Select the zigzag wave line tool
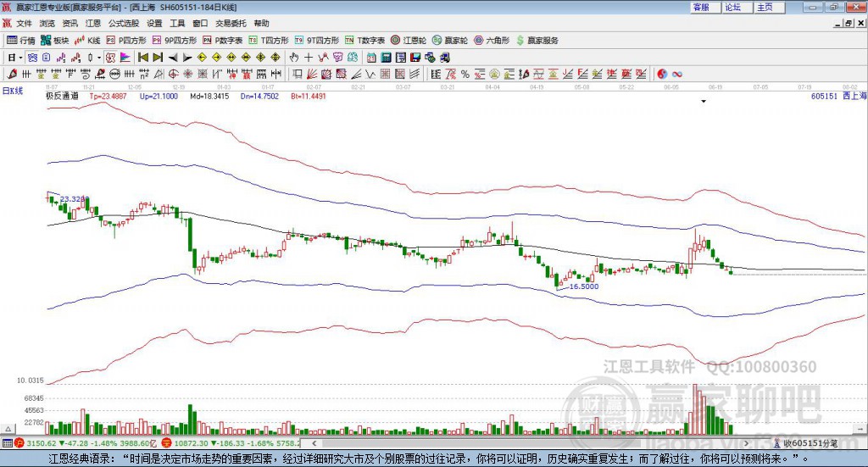This screenshot has height=467, width=868. [x=371, y=74]
